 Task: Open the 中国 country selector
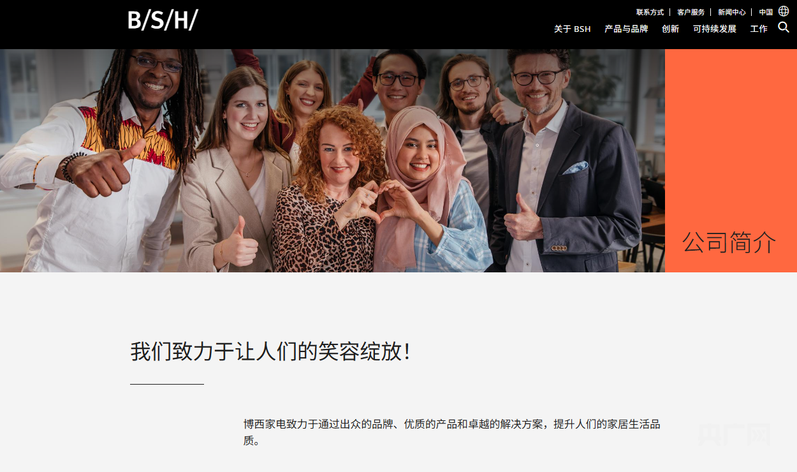tap(765, 12)
